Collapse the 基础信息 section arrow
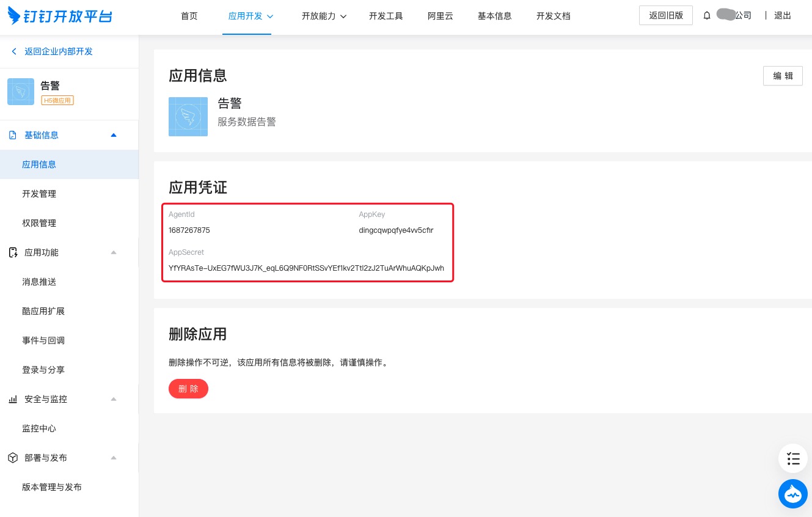812x517 pixels. coord(114,135)
